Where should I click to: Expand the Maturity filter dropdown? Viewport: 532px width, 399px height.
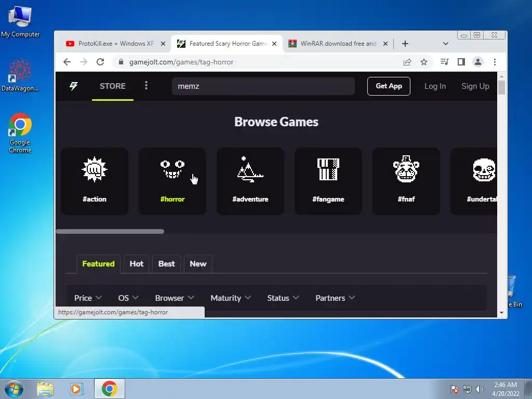230,298
